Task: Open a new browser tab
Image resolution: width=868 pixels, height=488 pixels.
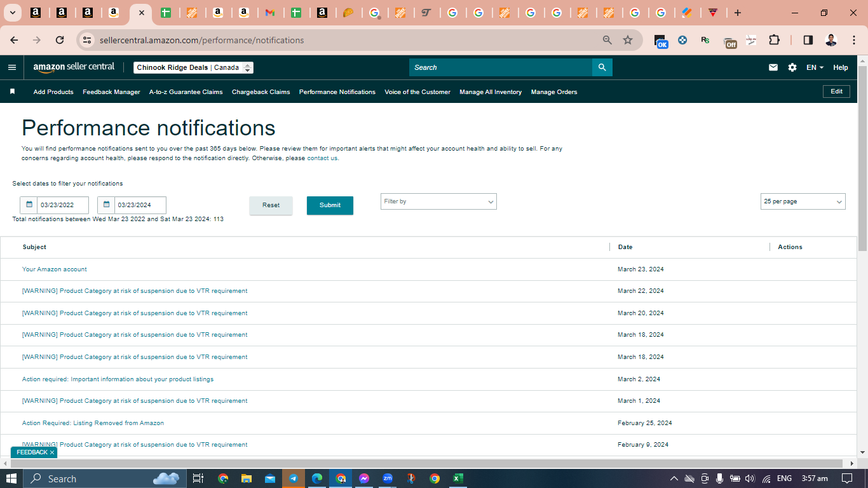Action: tap(737, 13)
